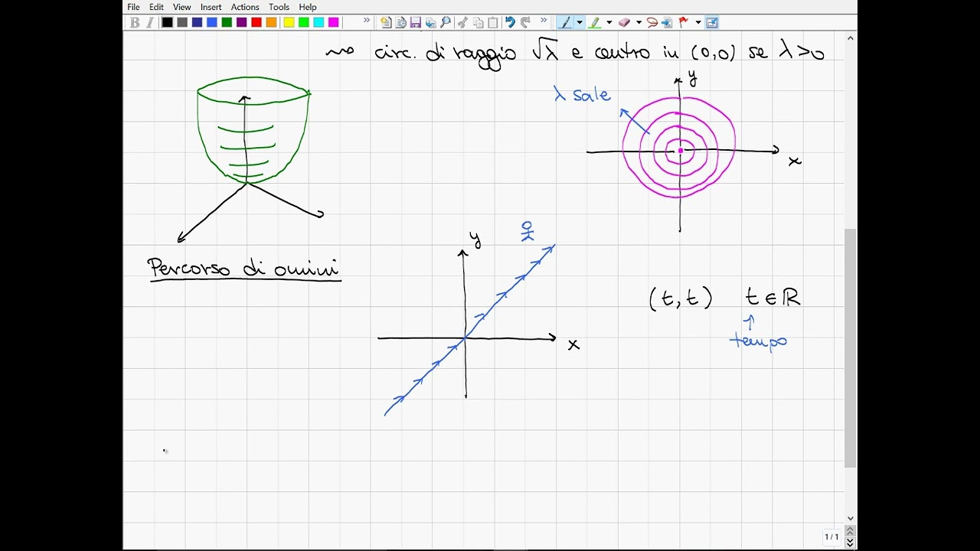This screenshot has width=980, height=551.
Task: Open the Pen tool dropdown arrow
Action: (580, 23)
